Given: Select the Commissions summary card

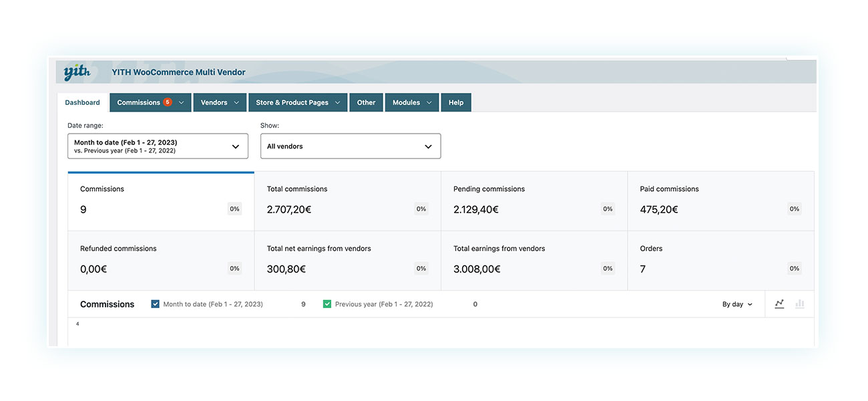Looking at the screenshot, I should click(160, 201).
